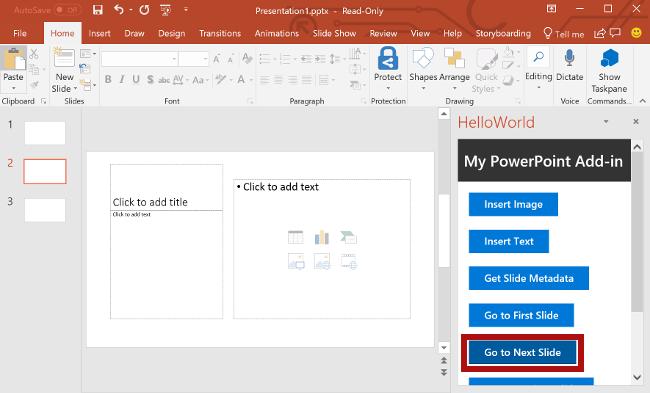The image size is (650, 393).
Task: Click the Tell me lightbulb search
Action: (x=564, y=34)
